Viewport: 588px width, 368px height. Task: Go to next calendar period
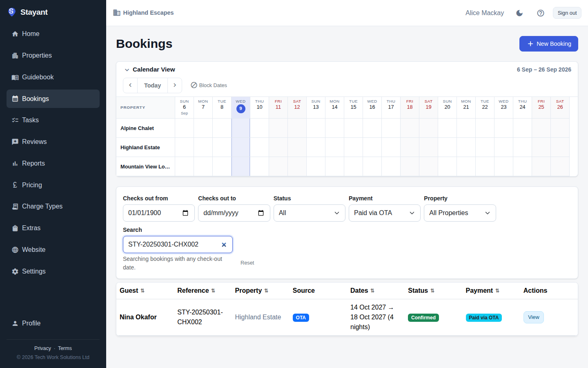[x=175, y=85]
